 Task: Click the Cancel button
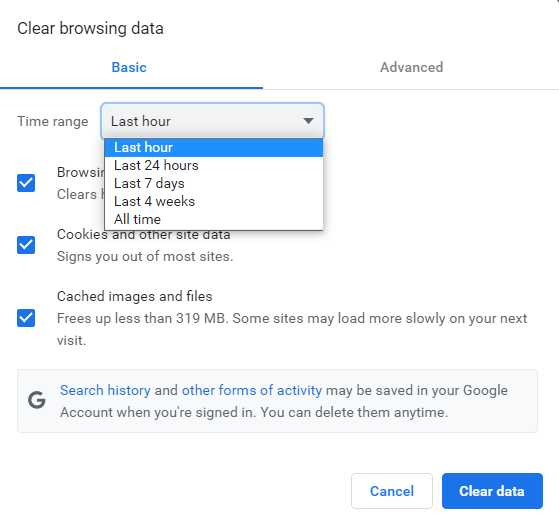(392, 491)
